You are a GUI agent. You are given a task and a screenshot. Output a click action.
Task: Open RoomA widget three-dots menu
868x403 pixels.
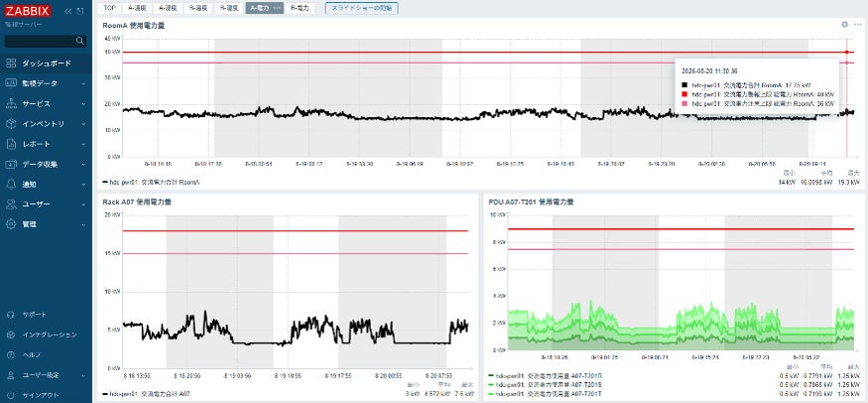857,25
